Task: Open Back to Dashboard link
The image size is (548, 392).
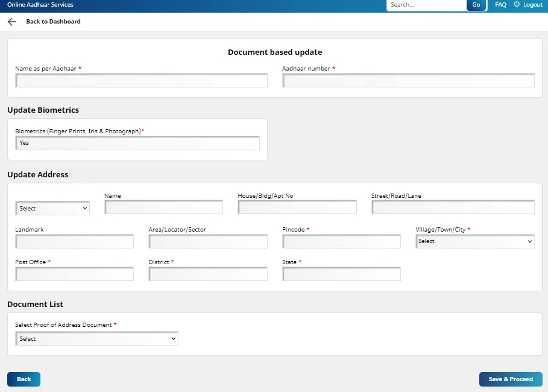Action: tap(53, 22)
